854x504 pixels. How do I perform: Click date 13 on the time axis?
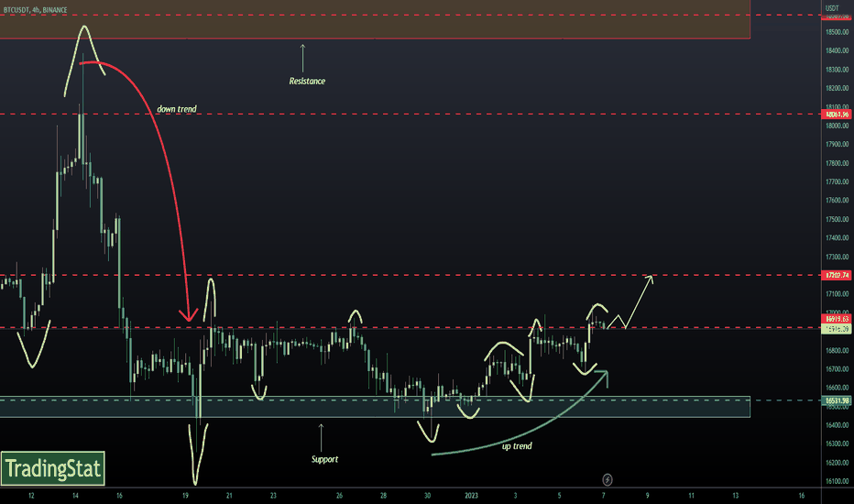click(735, 495)
